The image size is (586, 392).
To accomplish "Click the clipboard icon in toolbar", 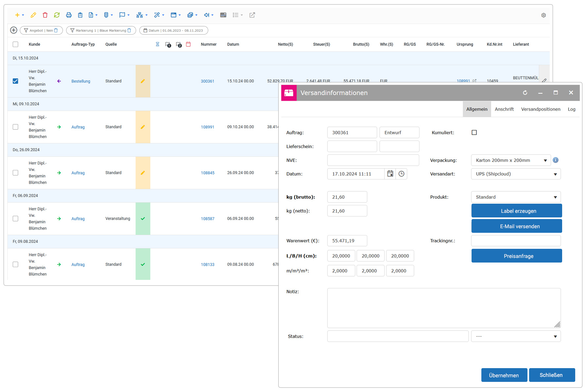I will [x=80, y=15].
